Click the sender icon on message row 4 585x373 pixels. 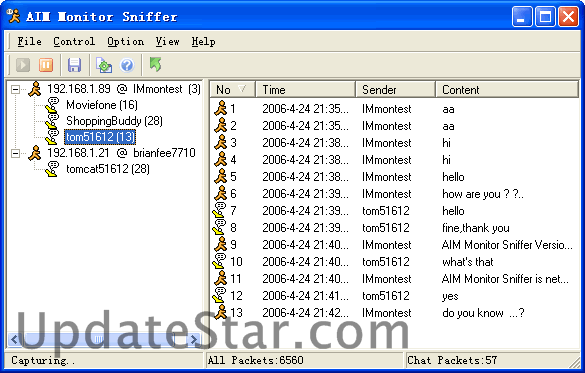pyautogui.click(x=220, y=159)
